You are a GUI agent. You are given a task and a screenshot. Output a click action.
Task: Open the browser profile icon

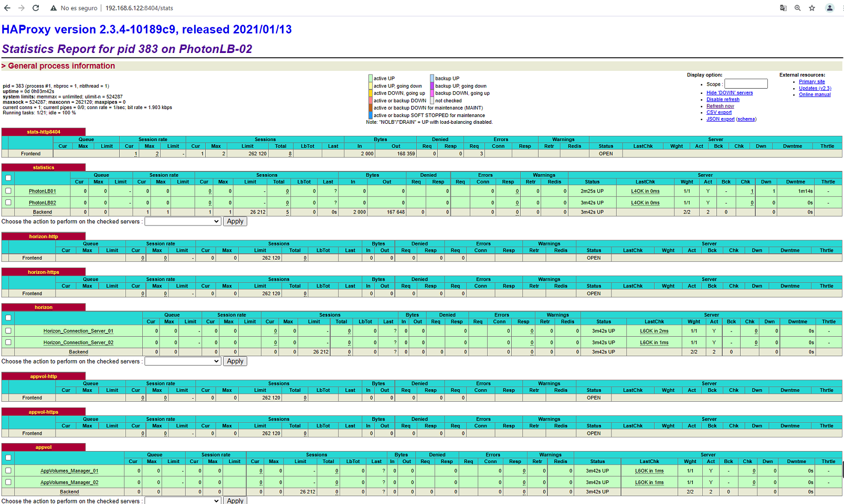[829, 8]
